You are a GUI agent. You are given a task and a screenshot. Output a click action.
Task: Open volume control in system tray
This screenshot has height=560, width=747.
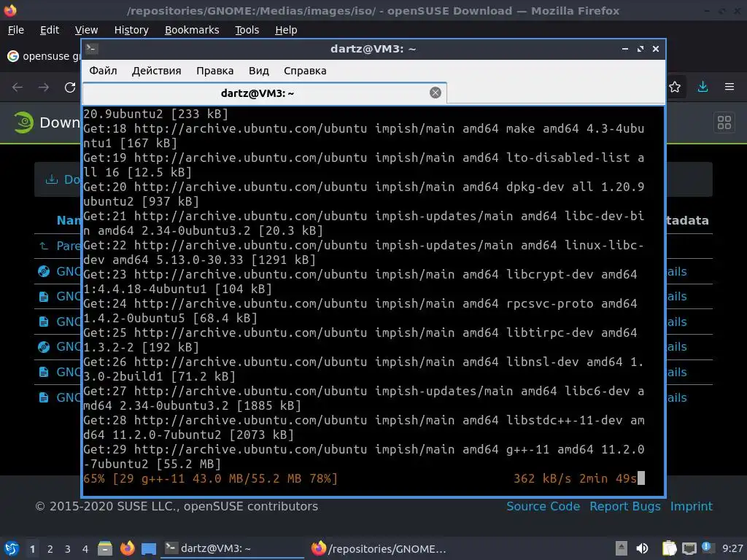click(642, 548)
